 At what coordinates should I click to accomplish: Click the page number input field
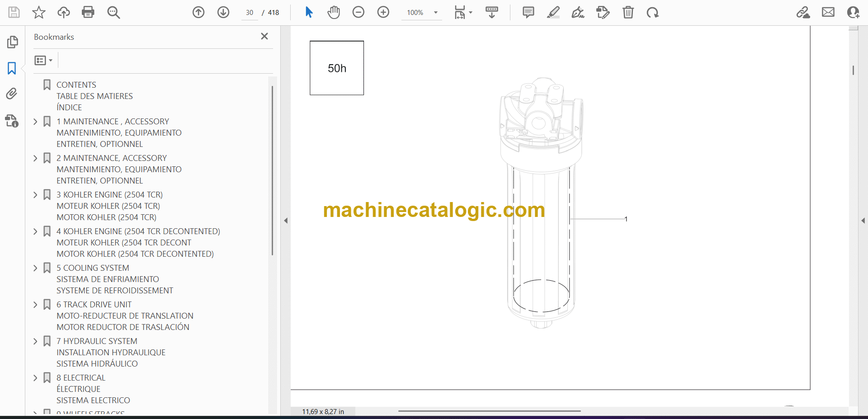click(250, 13)
